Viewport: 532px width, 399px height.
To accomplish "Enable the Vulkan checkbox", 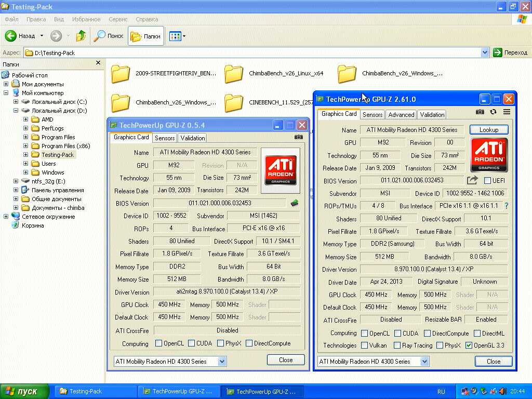I will (x=365, y=345).
